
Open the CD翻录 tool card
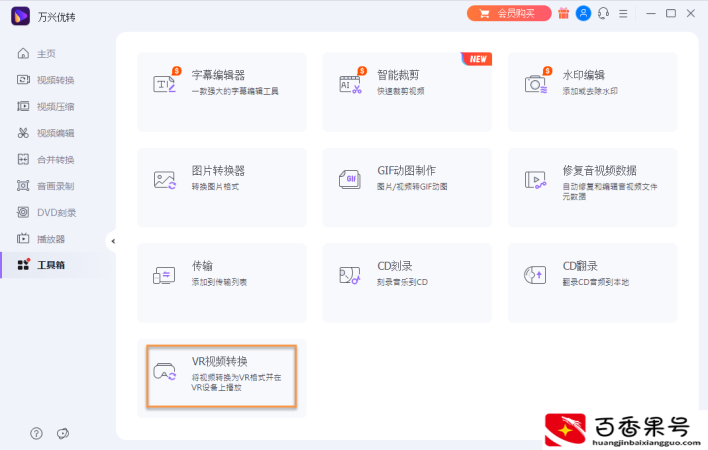(592, 283)
